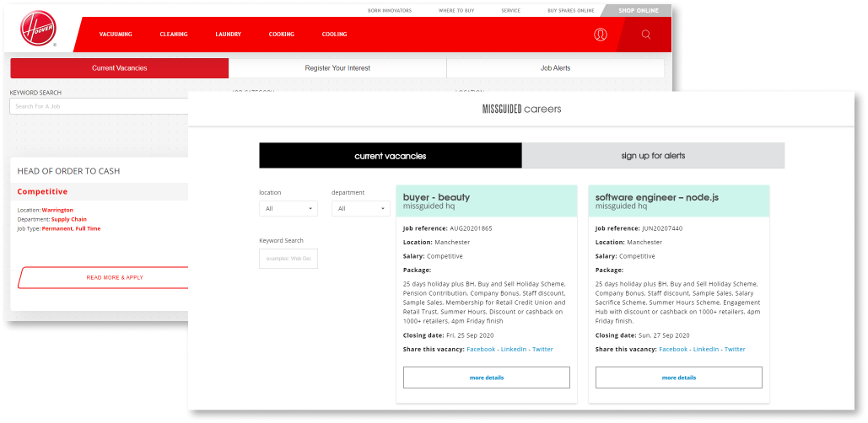Share software engineer vacancy on LinkedIn
Image resolution: width=868 pixels, height=423 pixels.
click(706, 350)
